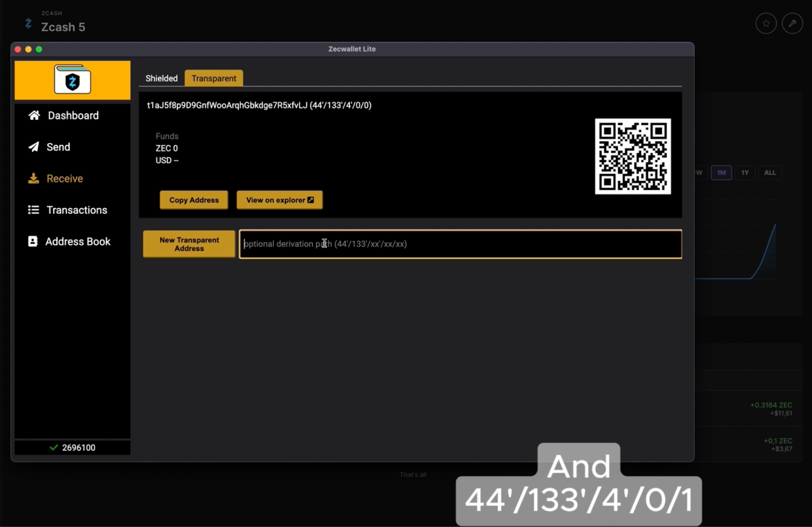The image size is (812, 527).
Task: Select the 1Y range in background chart
Action: [x=745, y=172]
